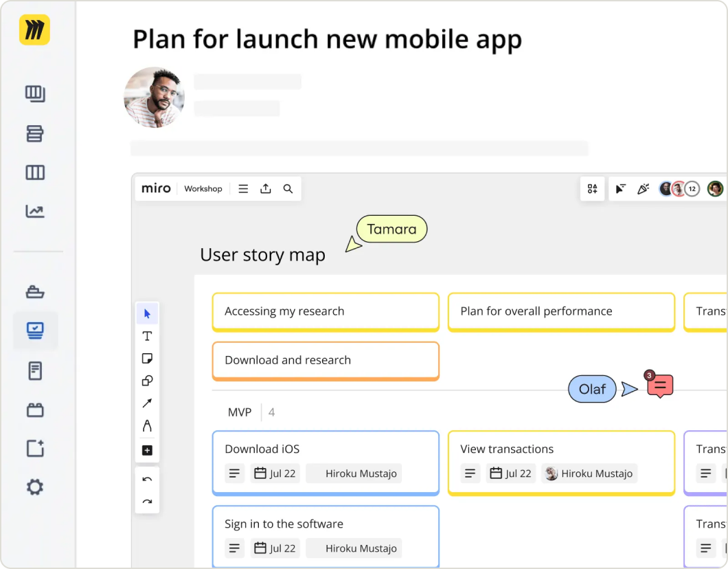Open the boards library icon in sidebar

(x=35, y=94)
